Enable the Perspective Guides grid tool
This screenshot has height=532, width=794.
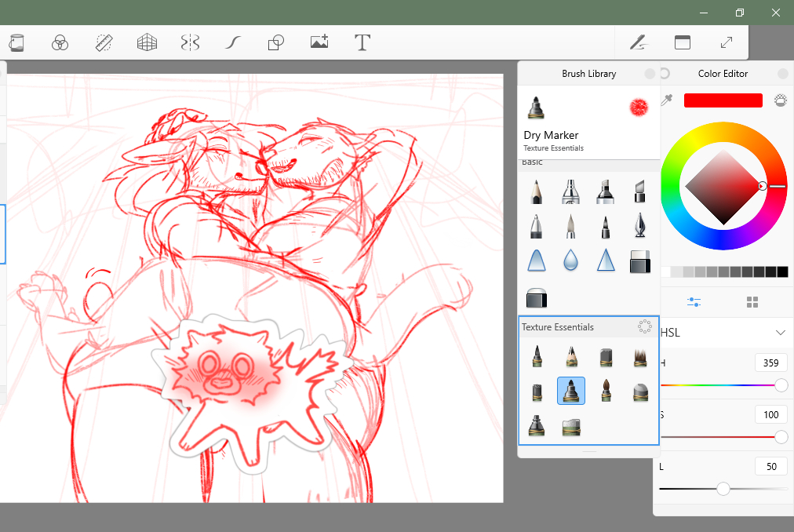[148, 42]
